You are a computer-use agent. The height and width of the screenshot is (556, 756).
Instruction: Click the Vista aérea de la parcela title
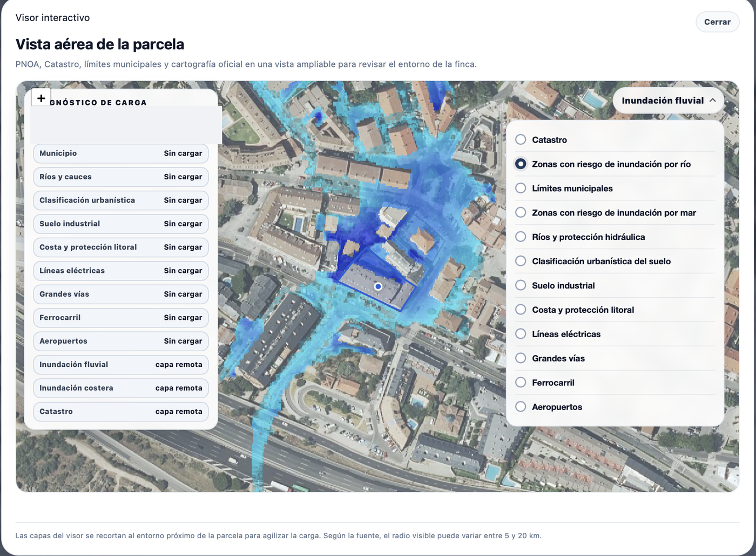[100, 44]
